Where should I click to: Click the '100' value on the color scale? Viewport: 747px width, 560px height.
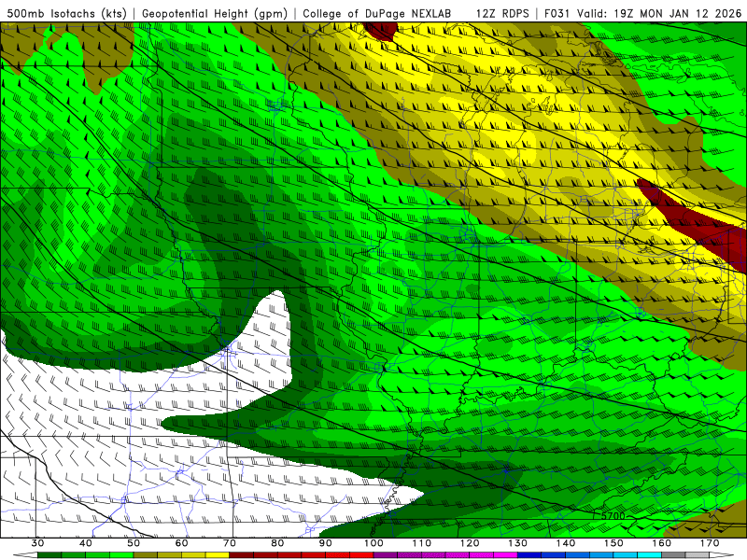tap(373, 543)
